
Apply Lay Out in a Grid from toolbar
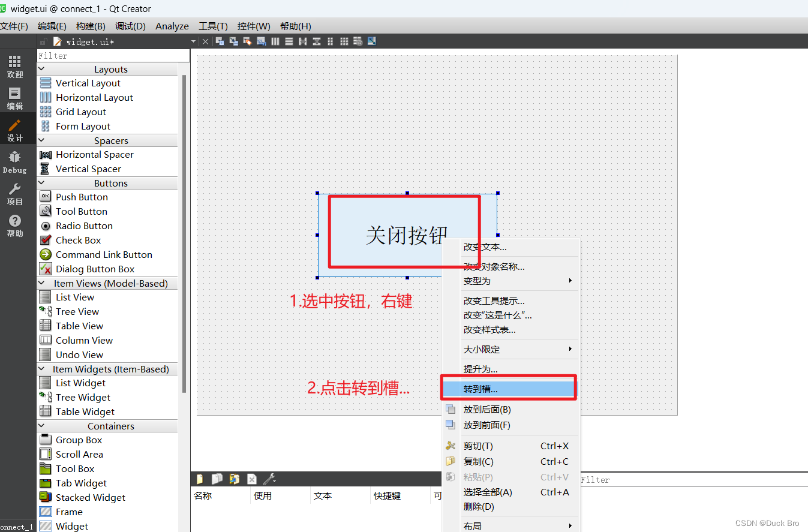pyautogui.click(x=344, y=41)
